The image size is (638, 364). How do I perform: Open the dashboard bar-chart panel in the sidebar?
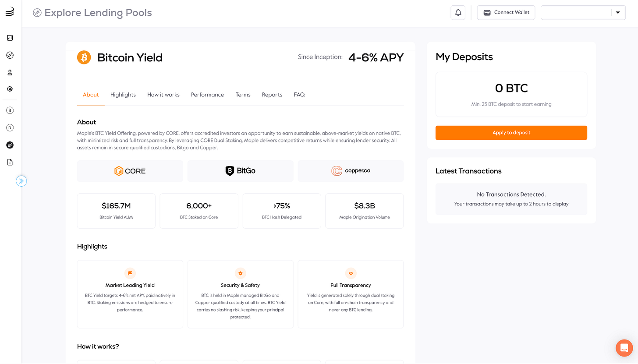click(10, 38)
